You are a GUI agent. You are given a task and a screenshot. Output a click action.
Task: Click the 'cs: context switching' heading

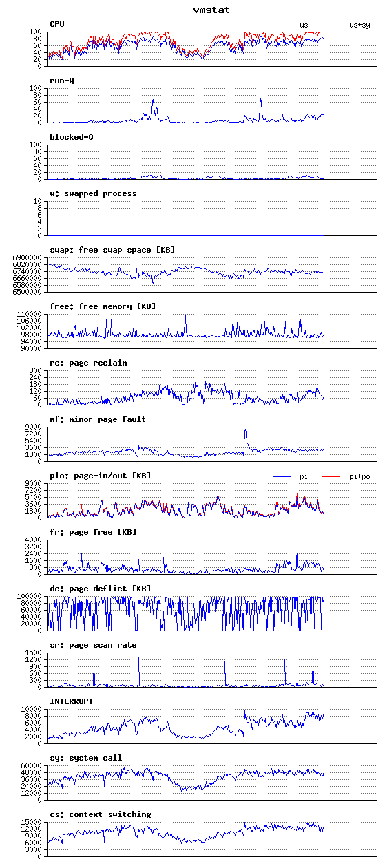[x=100, y=814]
